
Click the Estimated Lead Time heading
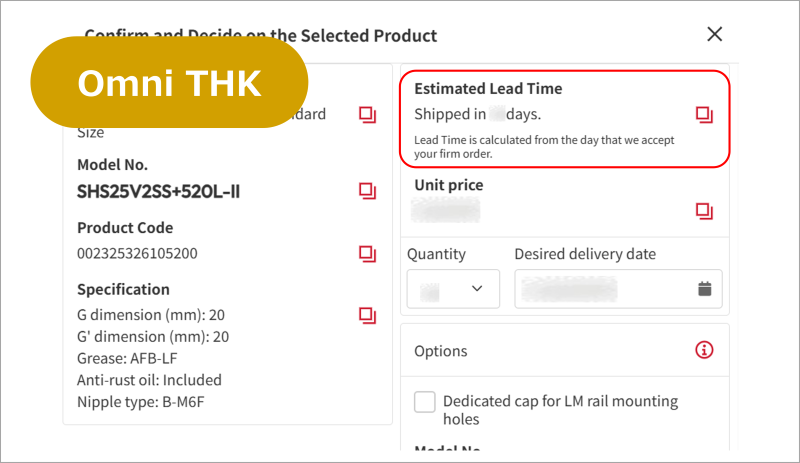(x=488, y=88)
